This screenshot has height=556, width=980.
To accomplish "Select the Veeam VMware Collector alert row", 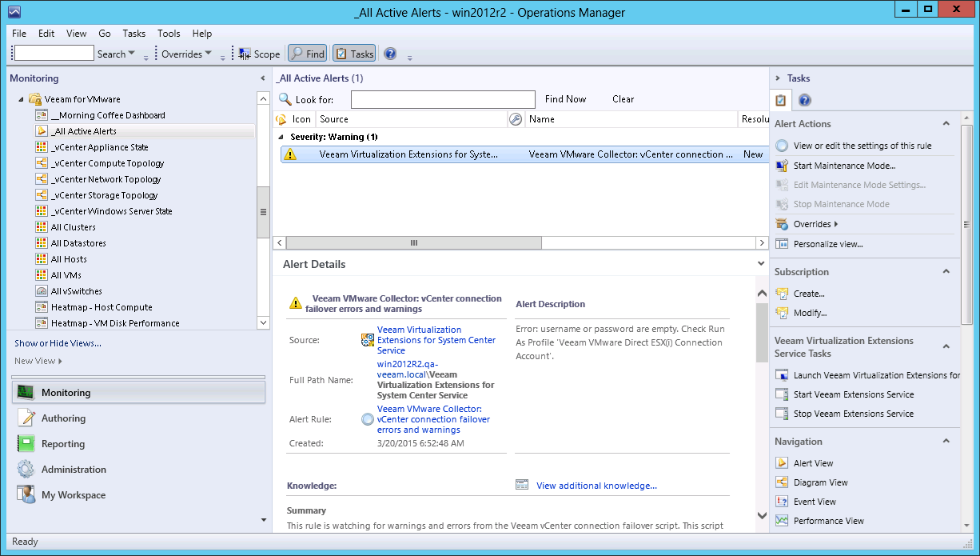I will coord(524,154).
